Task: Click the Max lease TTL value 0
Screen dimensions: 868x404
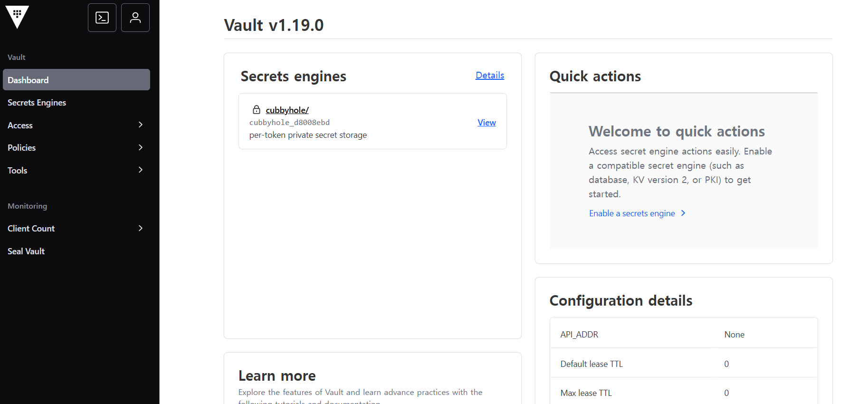Action: pos(726,393)
